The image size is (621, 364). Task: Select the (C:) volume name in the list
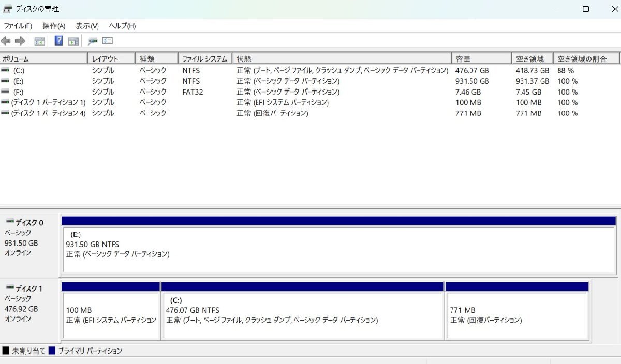tap(19, 70)
